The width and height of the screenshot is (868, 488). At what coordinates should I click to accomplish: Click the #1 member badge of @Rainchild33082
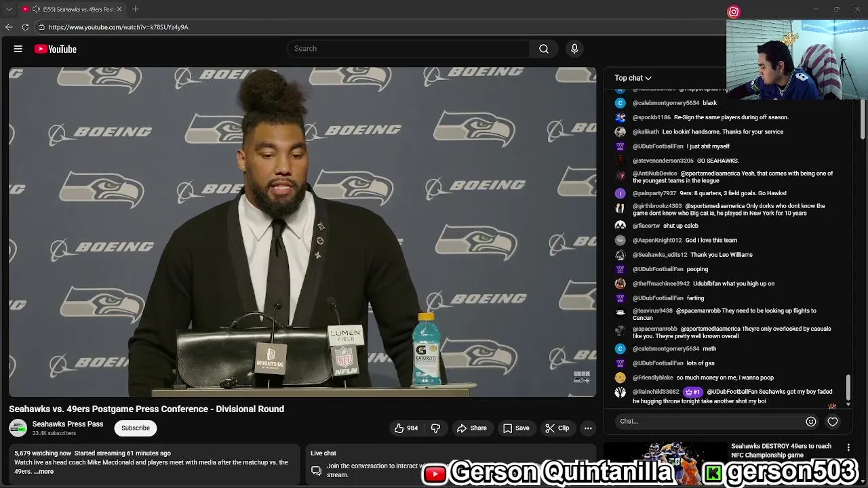pyautogui.click(x=692, y=392)
